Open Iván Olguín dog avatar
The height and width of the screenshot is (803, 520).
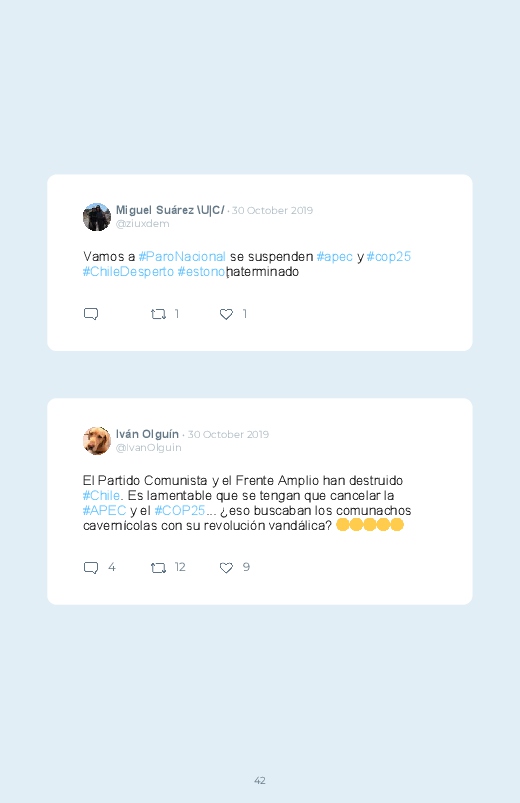click(x=97, y=440)
